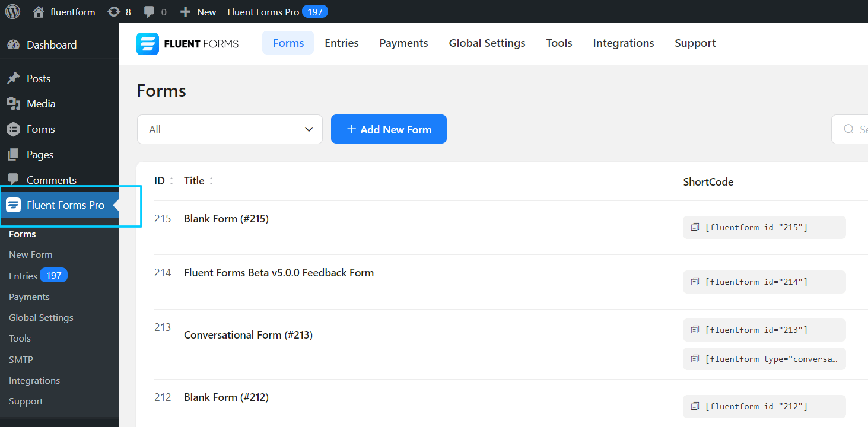Switch to the Global Settings tab
Viewport: 868px width, 427px height.
click(487, 43)
